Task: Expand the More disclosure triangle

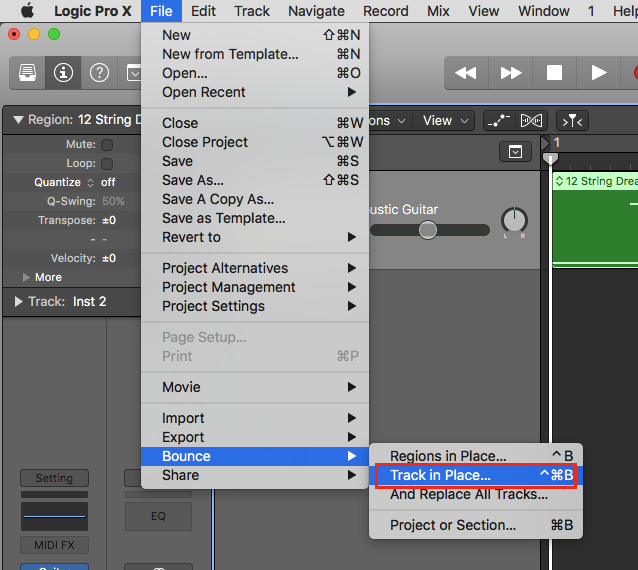Action: coord(26,277)
